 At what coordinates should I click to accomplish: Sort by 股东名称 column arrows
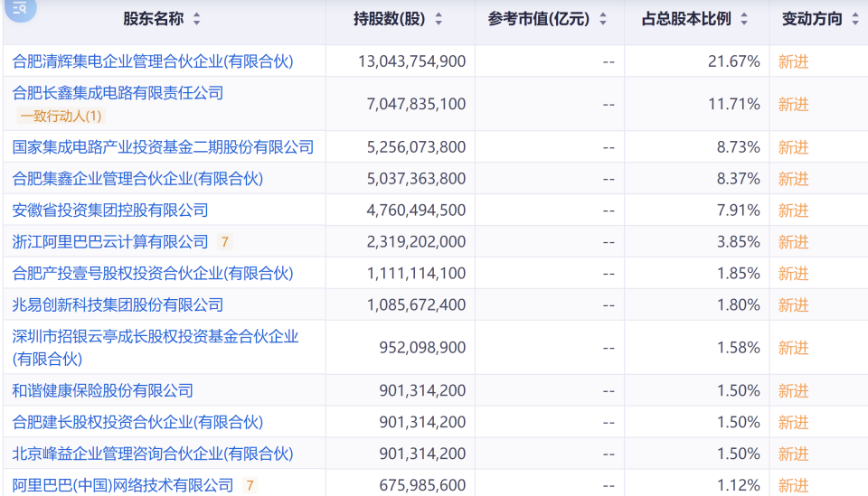[x=196, y=19]
